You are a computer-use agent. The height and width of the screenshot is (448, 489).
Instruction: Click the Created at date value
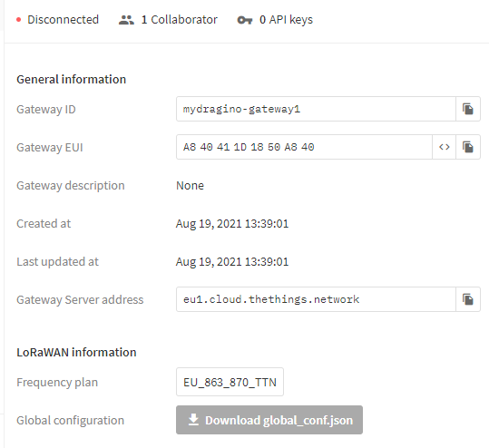[x=232, y=223]
